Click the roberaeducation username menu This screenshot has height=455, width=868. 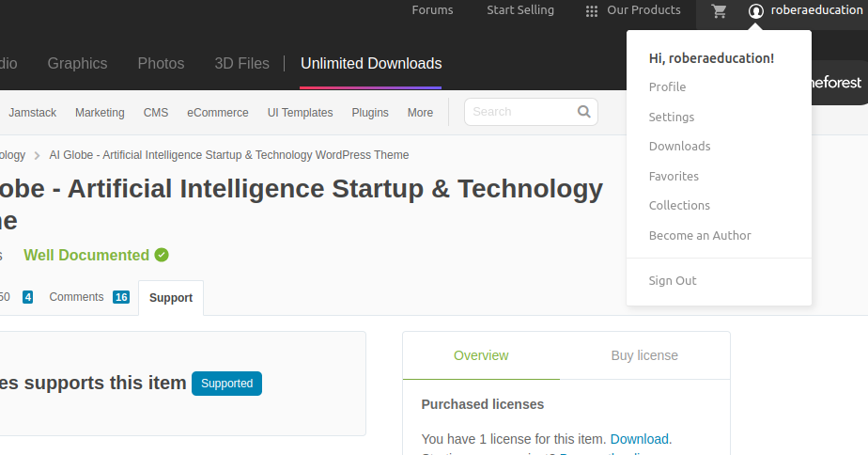pyautogui.click(x=816, y=10)
